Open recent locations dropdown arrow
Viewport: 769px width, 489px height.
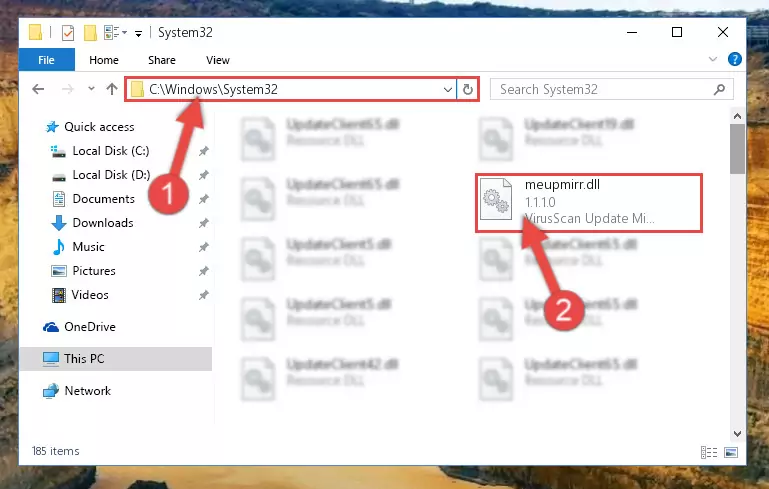pyautogui.click(x=91, y=89)
